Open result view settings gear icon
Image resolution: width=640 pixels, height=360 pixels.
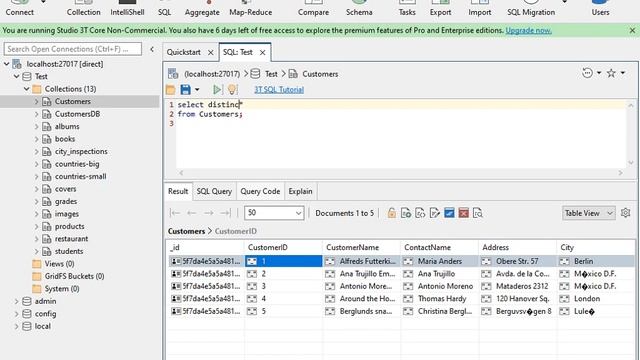(x=625, y=213)
